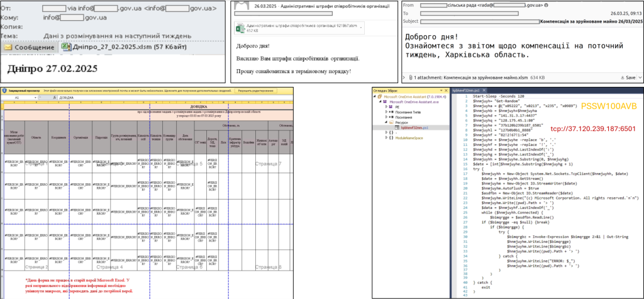Click the contact icon after rada@ sender address
644x299 pixels.
tap(547, 5)
